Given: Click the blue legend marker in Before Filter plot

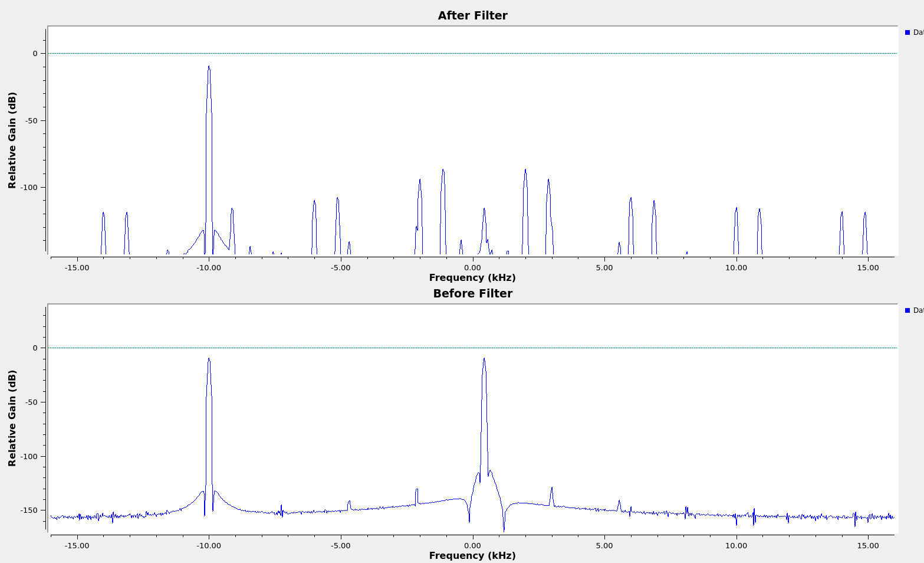Looking at the screenshot, I should (x=907, y=310).
